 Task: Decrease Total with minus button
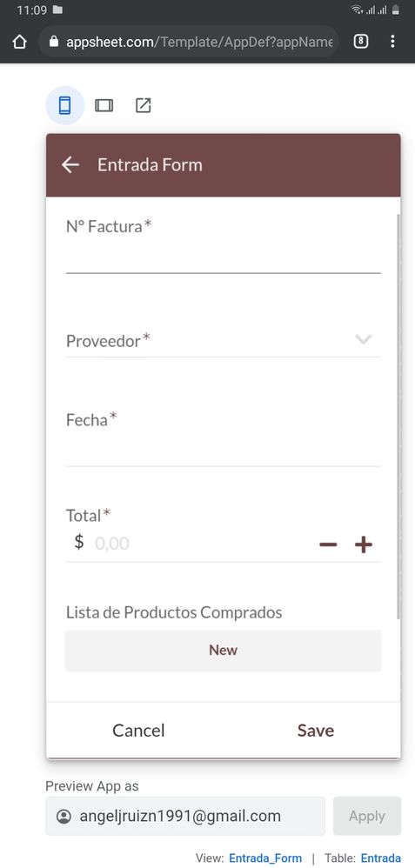tap(328, 544)
